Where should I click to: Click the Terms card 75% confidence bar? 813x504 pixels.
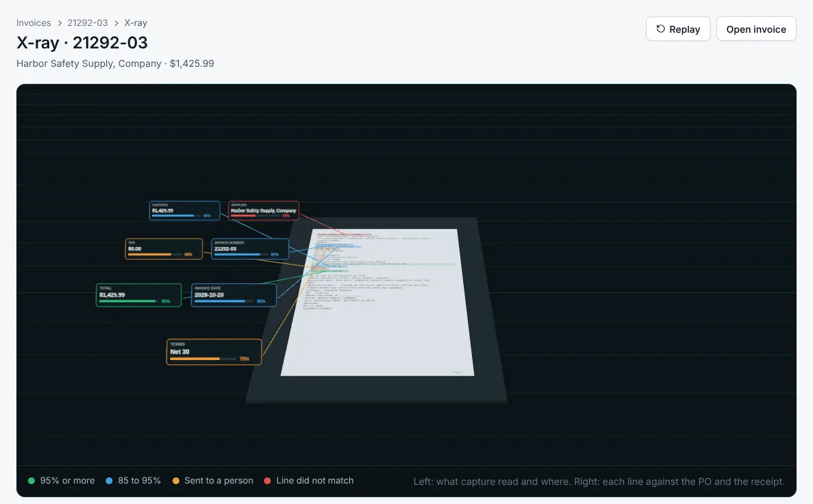(x=203, y=359)
